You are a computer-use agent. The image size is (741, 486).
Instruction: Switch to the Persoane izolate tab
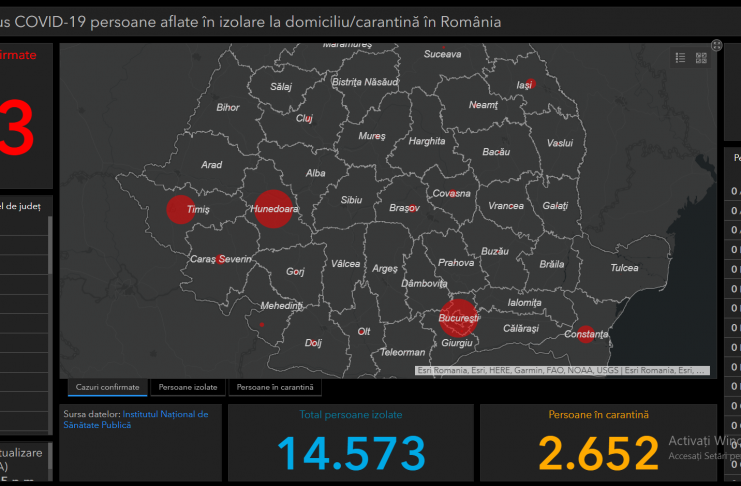click(188, 387)
